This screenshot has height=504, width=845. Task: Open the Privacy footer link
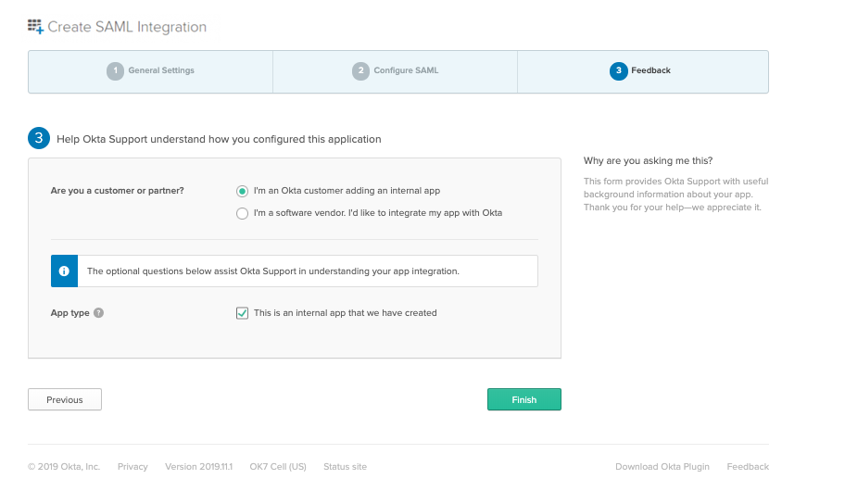click(132, 467)
